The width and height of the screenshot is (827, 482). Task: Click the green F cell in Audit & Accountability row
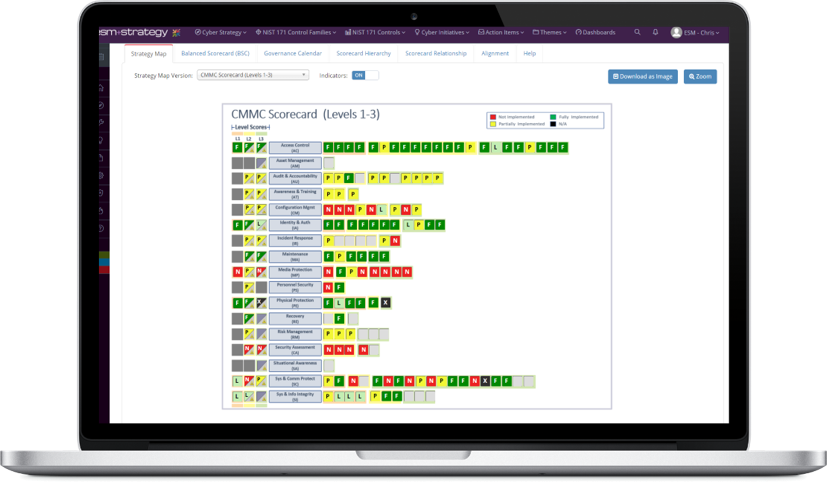(349, 178)
